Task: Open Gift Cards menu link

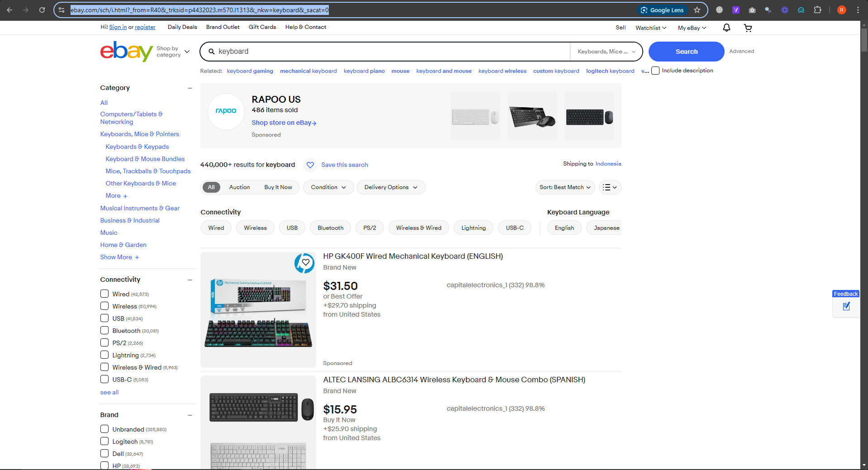Action: 262,27
